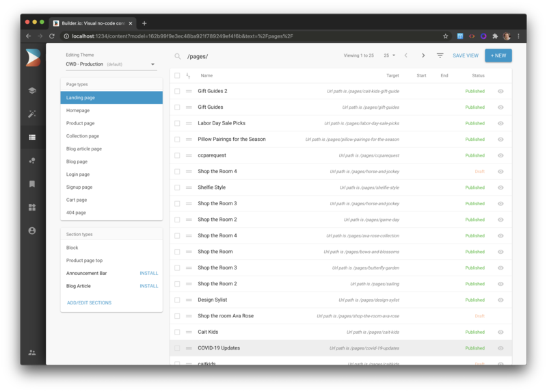Bookmark page with star icon
This screenshot has width=547, height=392.
(446, 36)
